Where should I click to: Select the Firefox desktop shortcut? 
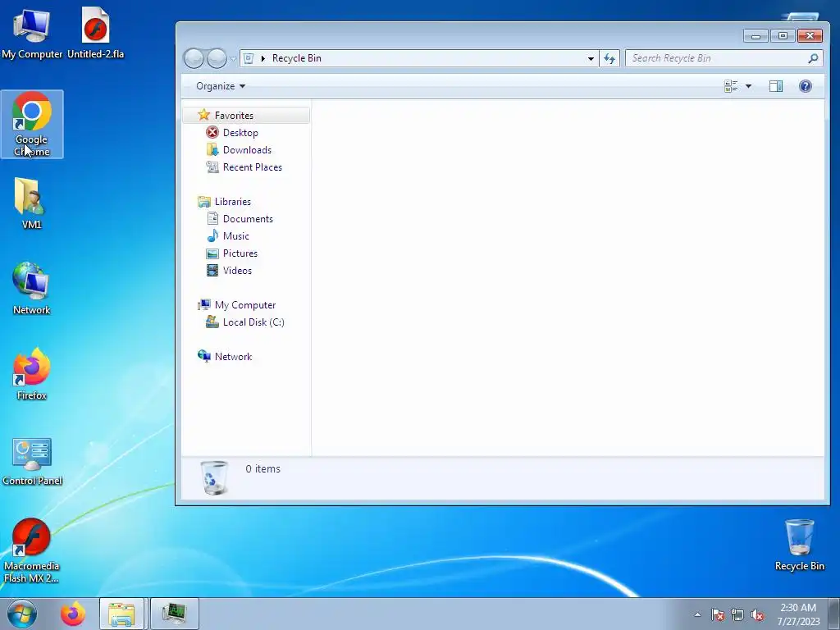[32, 374]
